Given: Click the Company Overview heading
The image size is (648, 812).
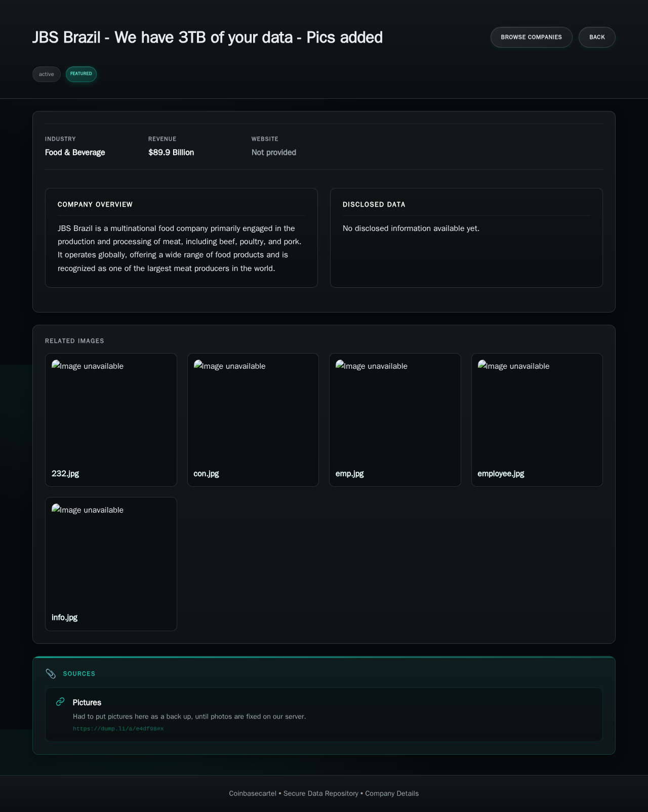Looking at the screenshot, I should pos(95,205).
